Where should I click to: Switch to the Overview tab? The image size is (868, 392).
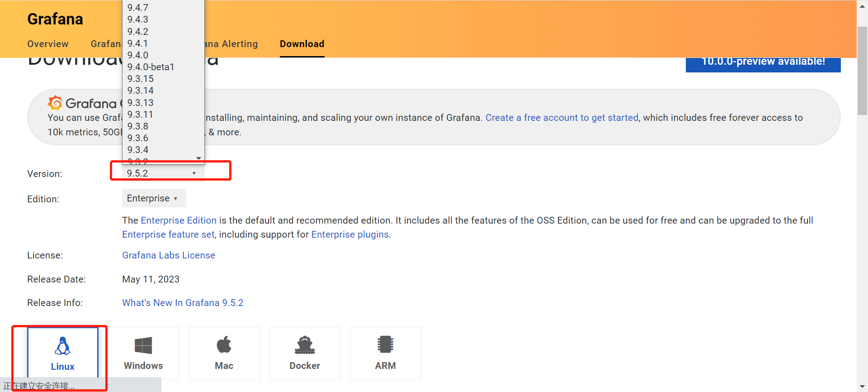48,44
